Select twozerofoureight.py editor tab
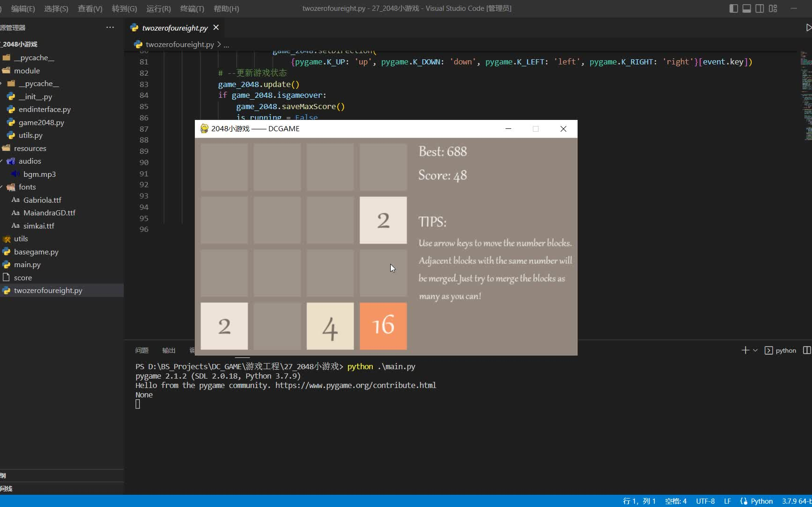812x507 pixels. [x=175, y=28]
